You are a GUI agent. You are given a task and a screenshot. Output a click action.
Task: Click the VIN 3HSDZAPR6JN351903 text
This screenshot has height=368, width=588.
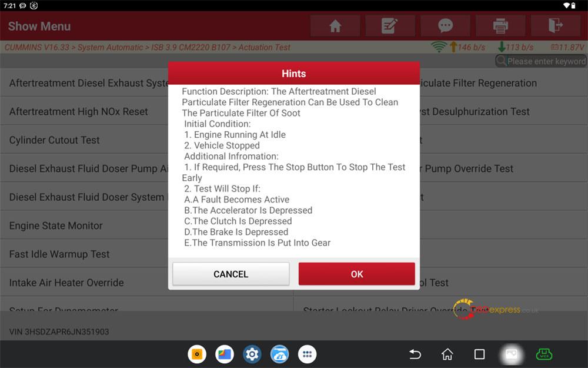[59, 331]
